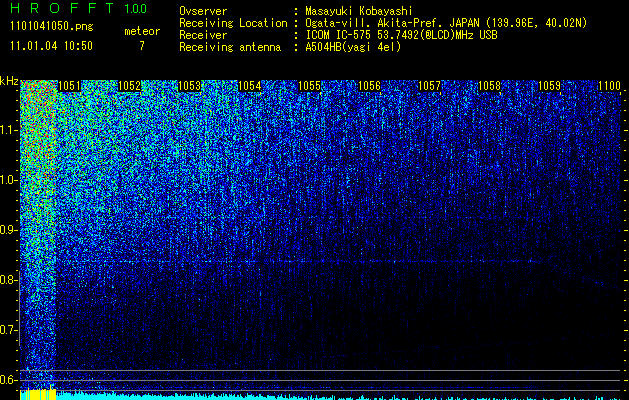Image resolution: width=629 pixels, height=400 pixels.
Task: Click the 0.6 frequency axis label
Action: tap(9, 380)
